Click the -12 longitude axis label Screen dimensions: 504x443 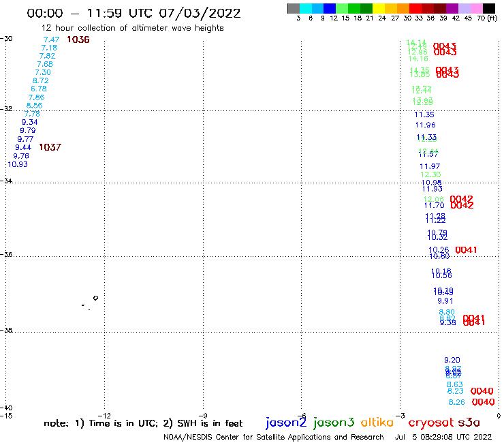104,416
